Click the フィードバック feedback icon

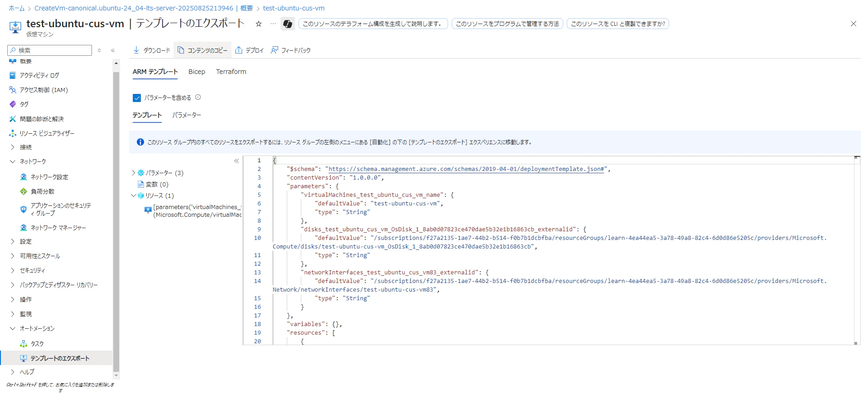pyautogui.click(x=275, y=50)
